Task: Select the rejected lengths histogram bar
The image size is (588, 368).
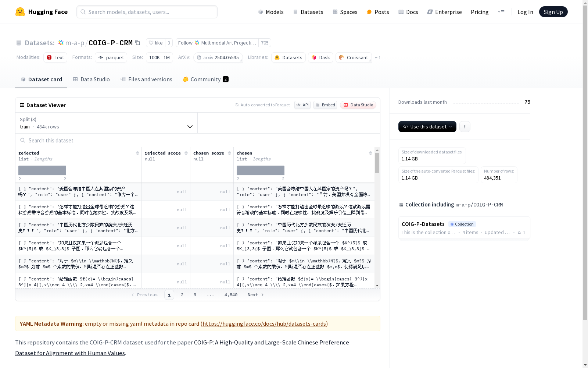Action: (x=42, y=170)
